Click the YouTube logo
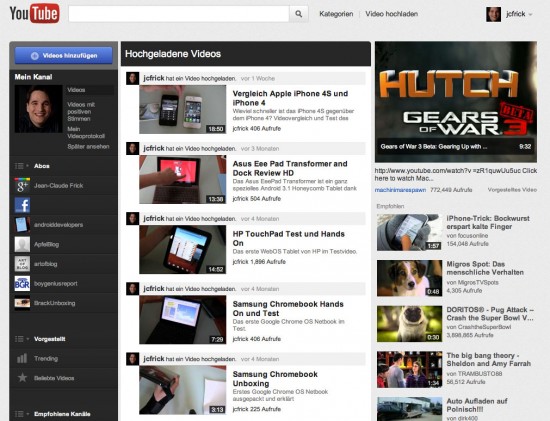The width and height of the screenshot is (550, 421). pos(34,13)
